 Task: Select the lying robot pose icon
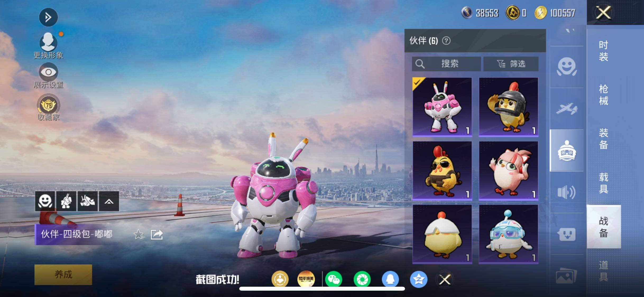pyautogui.click(x=88, y=201)
